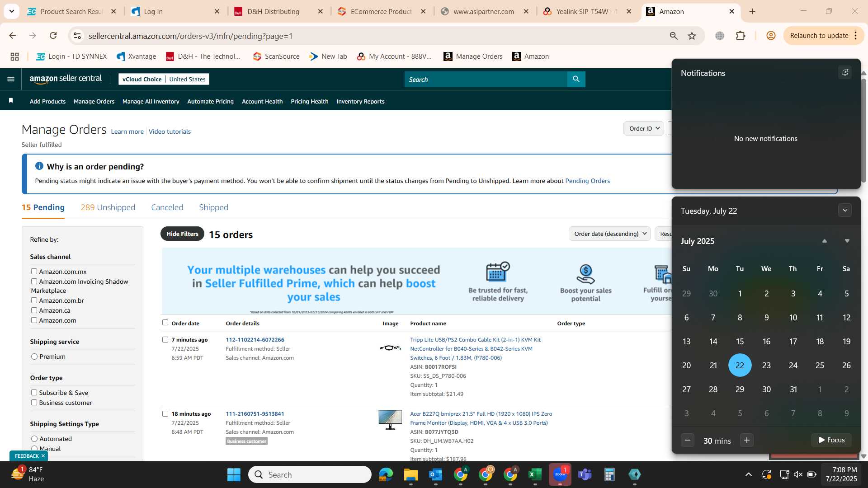Click the Acer monitor product thumbnail
868x488 pixels.
click(390, 420)
